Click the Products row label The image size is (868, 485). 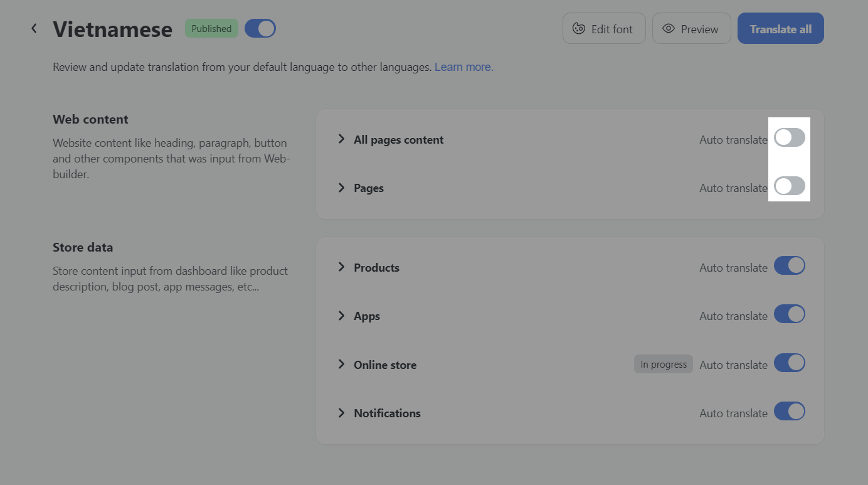point(376,268)
